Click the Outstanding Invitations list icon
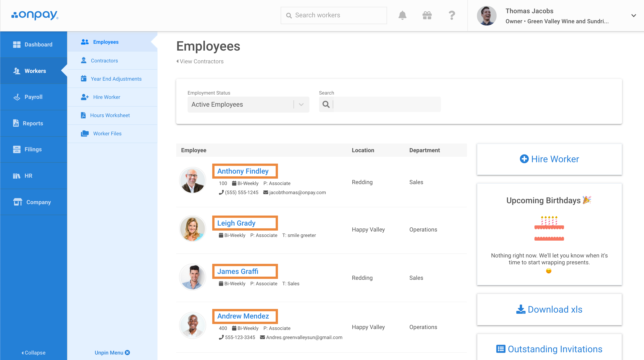Screen dimensions: 644x360 pyautogui.click(x=500, y=349)
